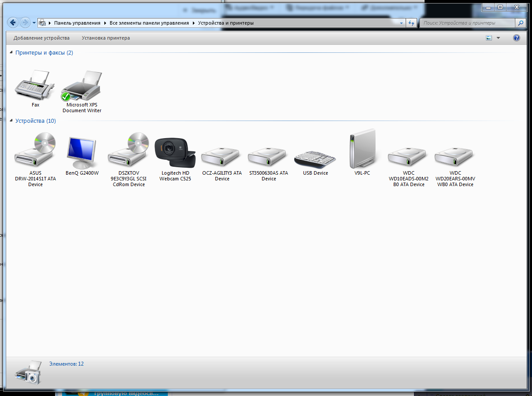Navigate to Панель управления breadcrumb
This screenshot has height=396, width=532.
tap(77, 23)
